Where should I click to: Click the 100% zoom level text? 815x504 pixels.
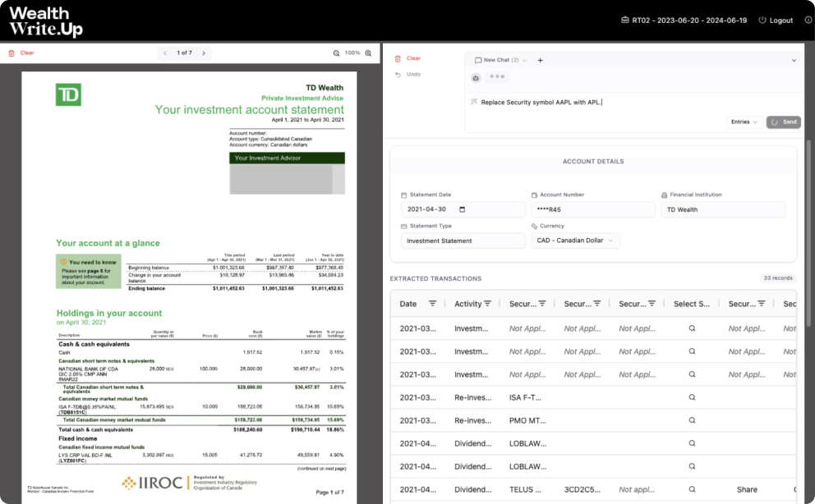click(352, 53)
